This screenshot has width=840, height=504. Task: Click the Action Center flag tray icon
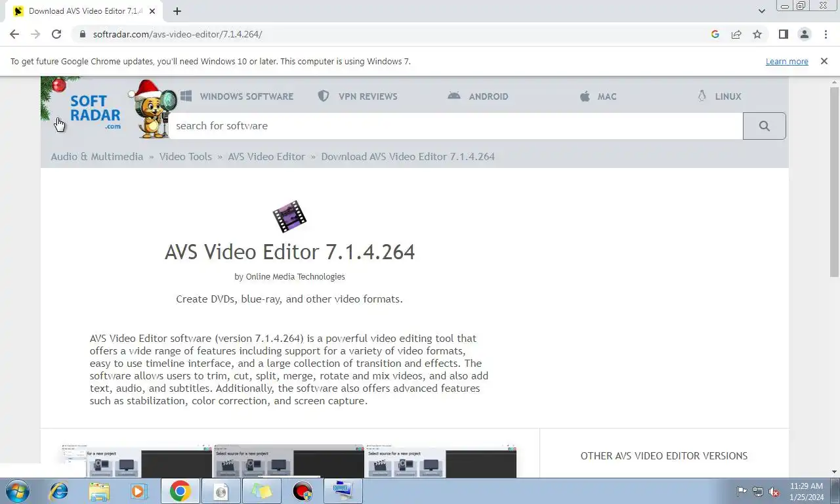[x=742, y=491]
